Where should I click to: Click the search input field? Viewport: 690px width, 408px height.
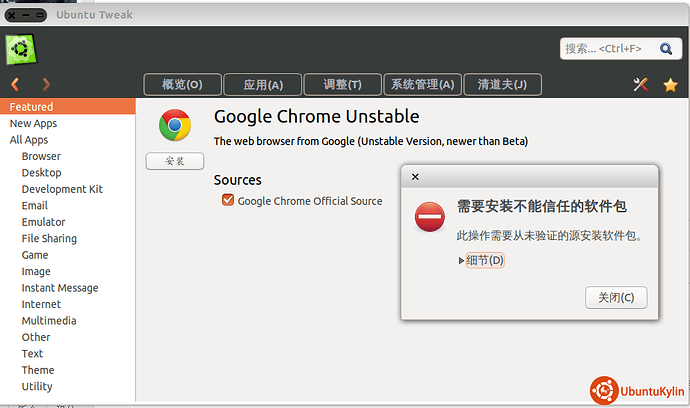[609, 48]
